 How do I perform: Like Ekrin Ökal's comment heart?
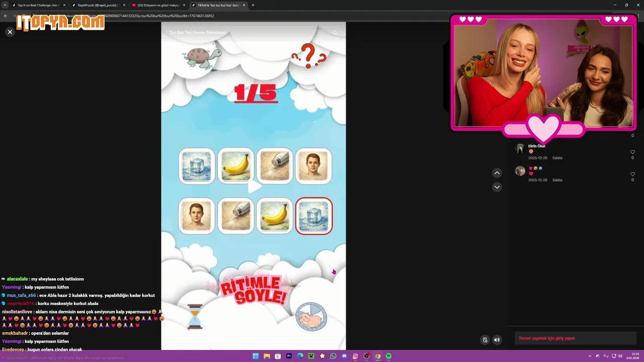coord(632,152)
